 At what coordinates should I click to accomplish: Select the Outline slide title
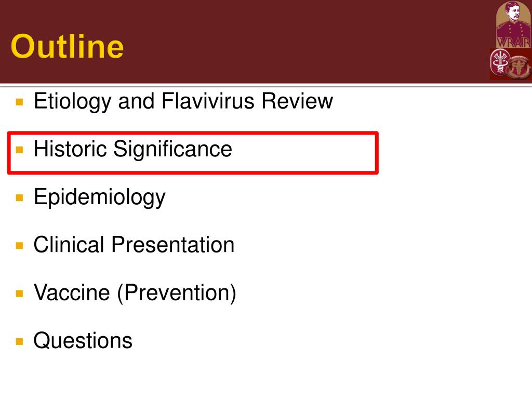pyautogui.click(x=67, y=46)
